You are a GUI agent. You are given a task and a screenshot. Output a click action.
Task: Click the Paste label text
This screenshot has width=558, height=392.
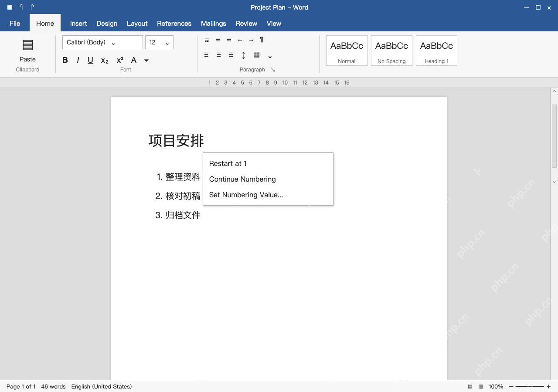coord(27,59)
